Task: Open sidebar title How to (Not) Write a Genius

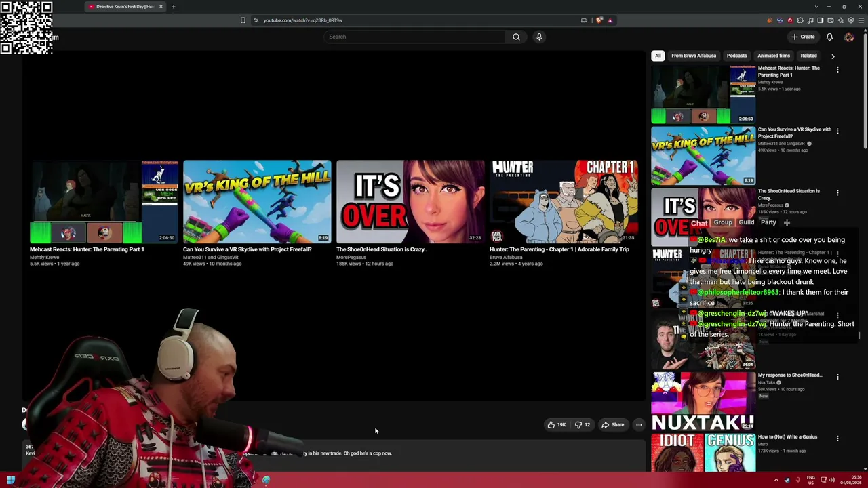Action: [788, 436]
